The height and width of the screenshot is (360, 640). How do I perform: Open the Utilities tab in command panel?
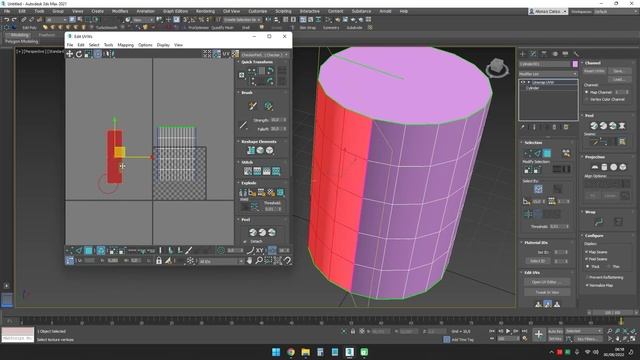[576, 54]
